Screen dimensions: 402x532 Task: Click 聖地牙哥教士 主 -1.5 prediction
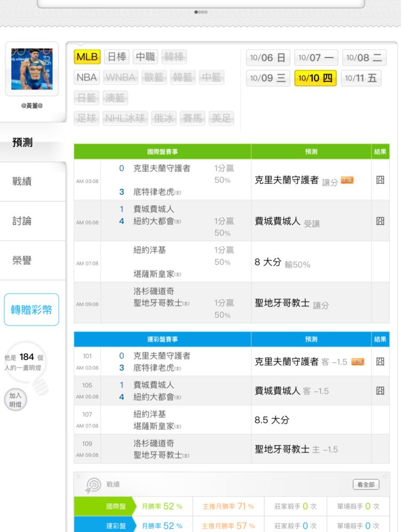(x=296, y=449)
